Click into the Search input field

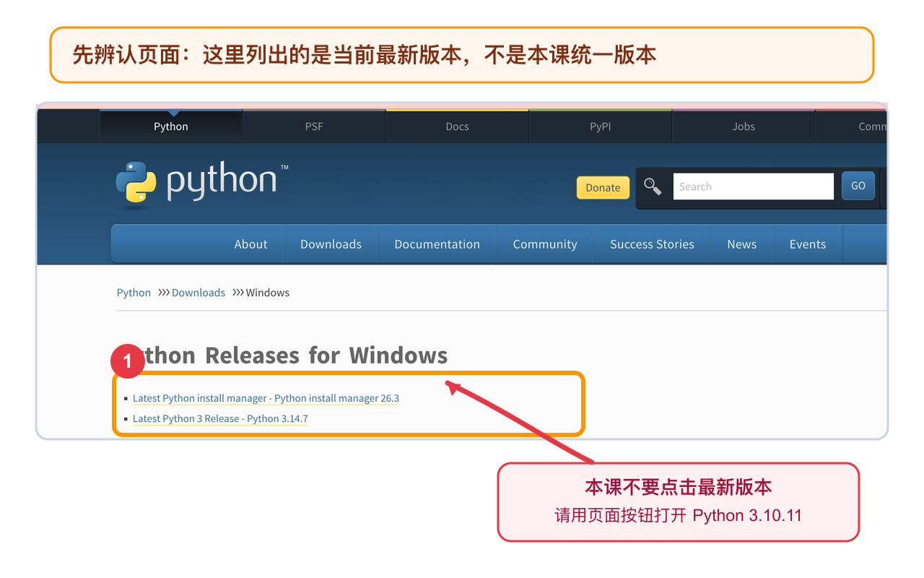pos(753,186)
